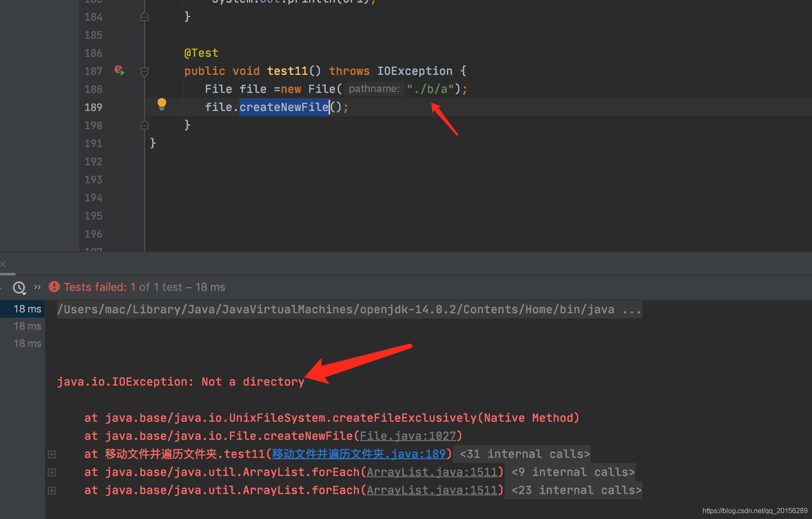Click the @Test annotation
Screen dimensions: 812x519
(x=201, y=53)
